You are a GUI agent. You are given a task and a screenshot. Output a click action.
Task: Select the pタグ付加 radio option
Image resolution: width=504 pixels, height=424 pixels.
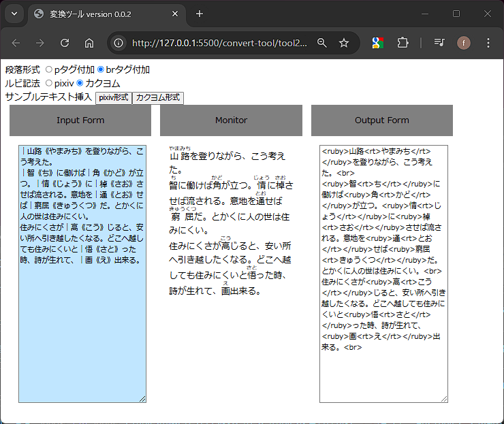pos(49,69)
